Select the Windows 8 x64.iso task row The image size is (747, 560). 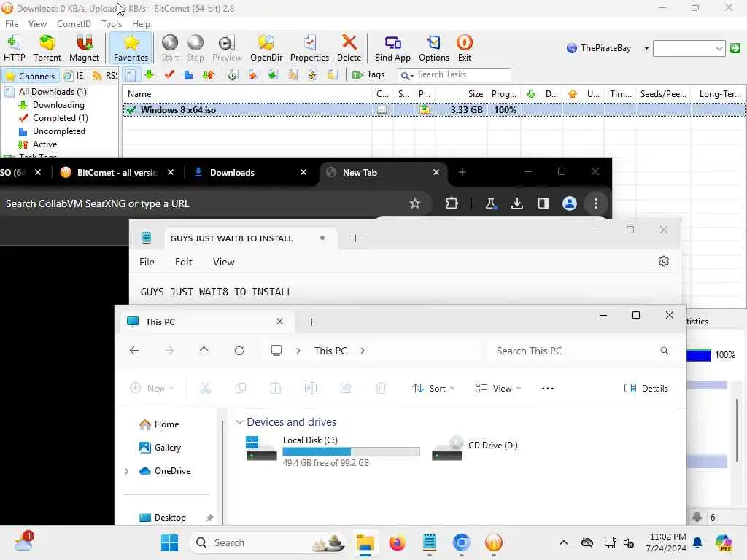(433, 110)
